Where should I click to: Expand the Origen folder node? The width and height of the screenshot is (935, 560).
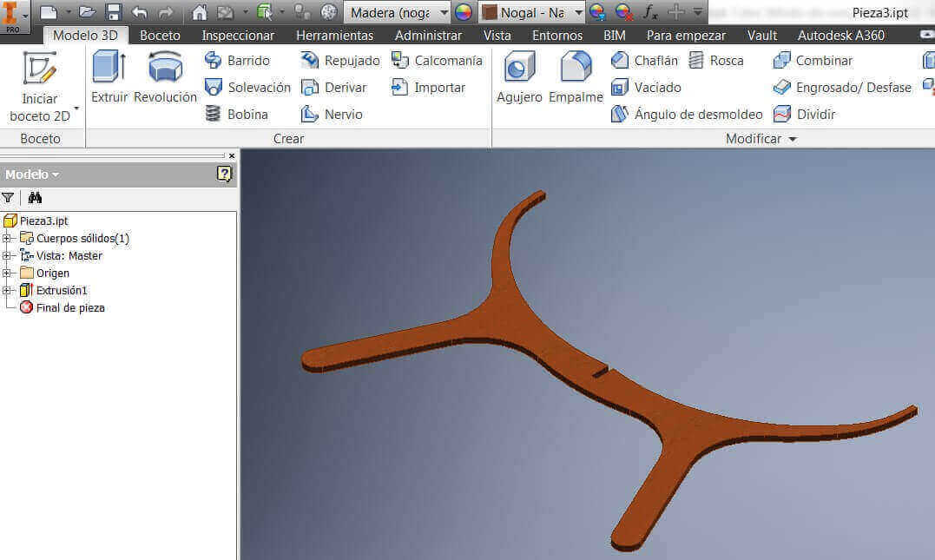tap(7, 273)
